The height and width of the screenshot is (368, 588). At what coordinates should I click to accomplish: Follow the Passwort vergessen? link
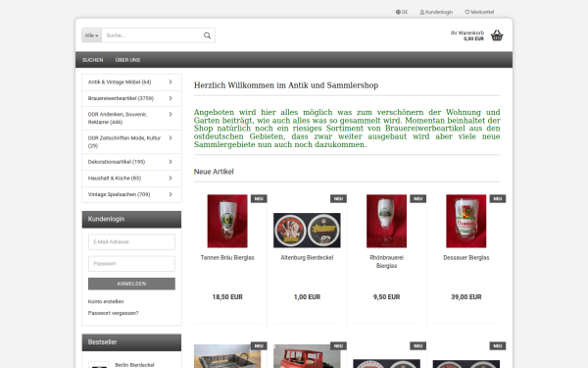point(114,313)
